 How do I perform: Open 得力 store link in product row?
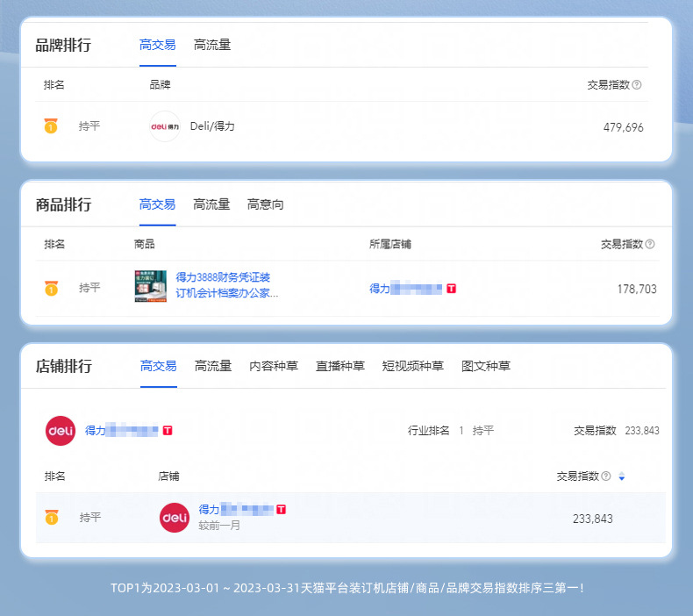[406, 289]
